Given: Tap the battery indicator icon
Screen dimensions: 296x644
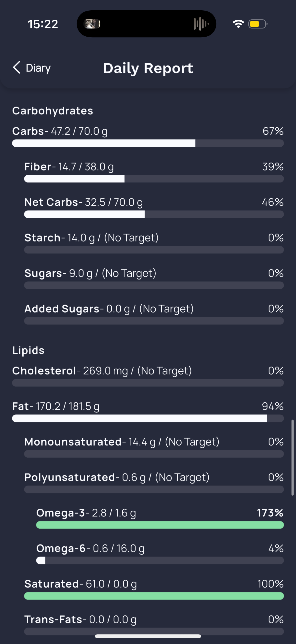Looking at the screenshot, I should coord(257,24).
